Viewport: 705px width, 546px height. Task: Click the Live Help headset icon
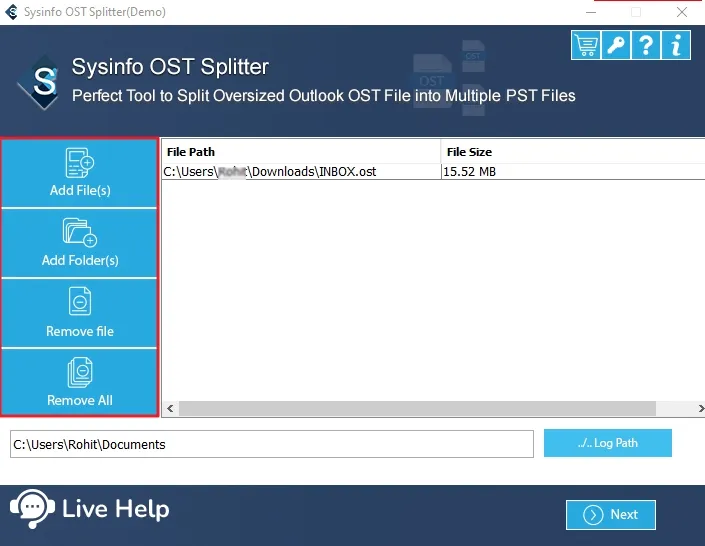pos(32,509)
